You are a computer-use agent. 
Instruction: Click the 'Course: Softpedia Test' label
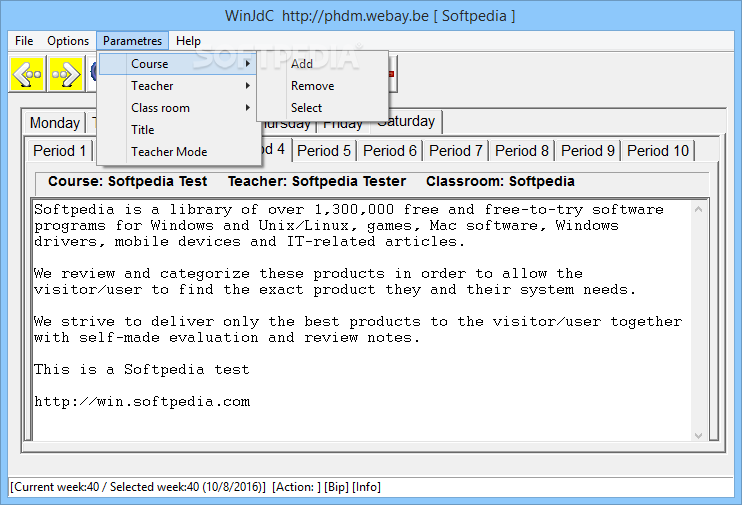tap(128, 181)
